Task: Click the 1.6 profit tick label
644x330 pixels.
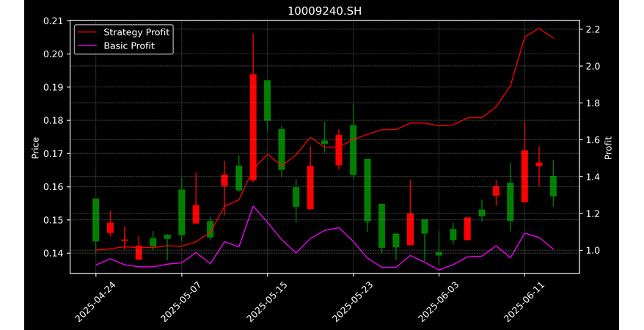Action: [593, 140]
